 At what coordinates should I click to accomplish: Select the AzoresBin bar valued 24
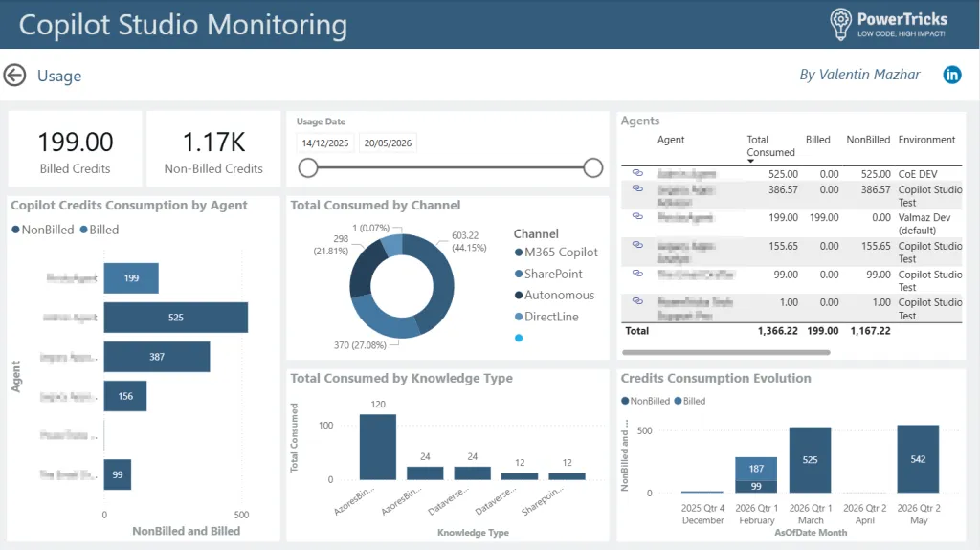pyautogui.click(x=425, y=473)
